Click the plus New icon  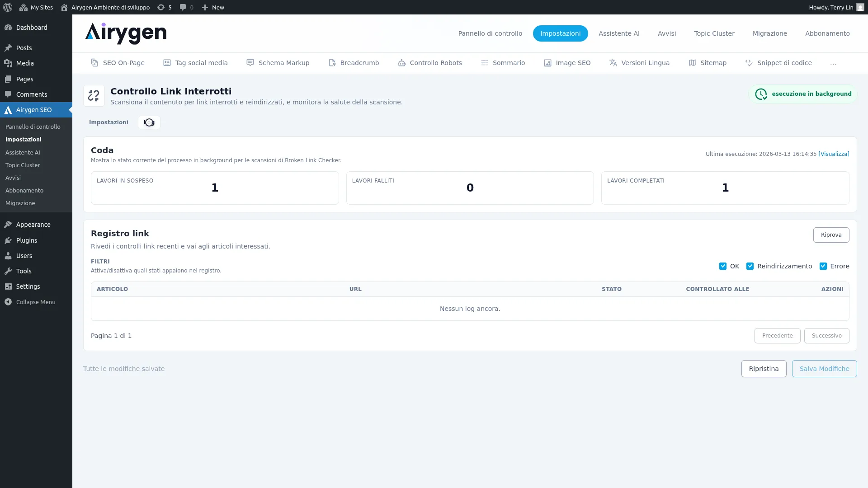(205, 7)
